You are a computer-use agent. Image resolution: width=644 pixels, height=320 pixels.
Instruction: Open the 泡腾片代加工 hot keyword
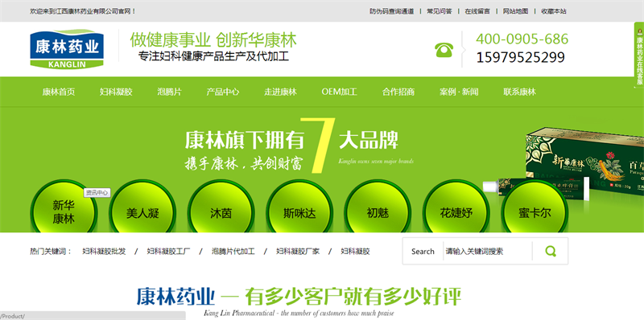233,251
